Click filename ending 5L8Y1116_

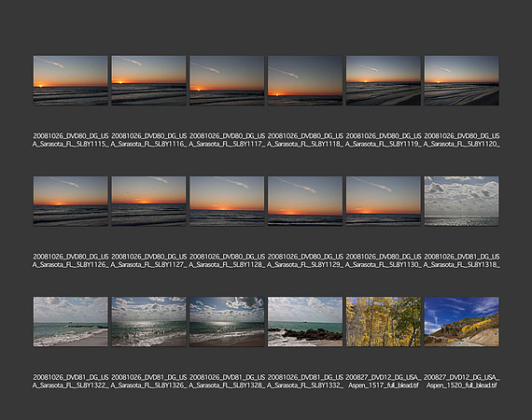[x=149, y=140]
